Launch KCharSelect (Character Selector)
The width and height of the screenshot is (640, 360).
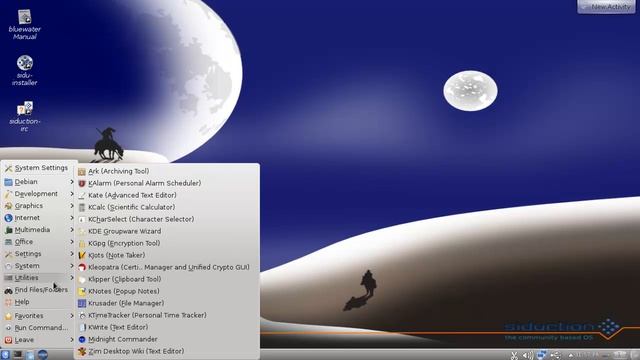(167, 219)
